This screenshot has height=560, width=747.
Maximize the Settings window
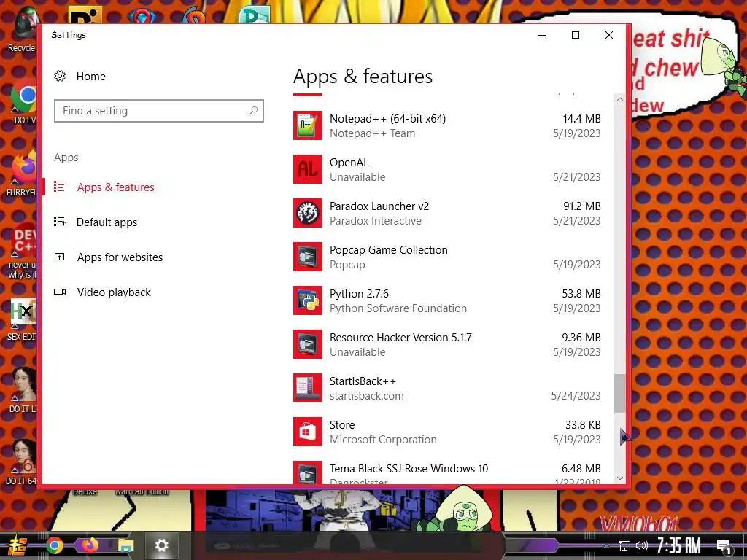point(576,35)
